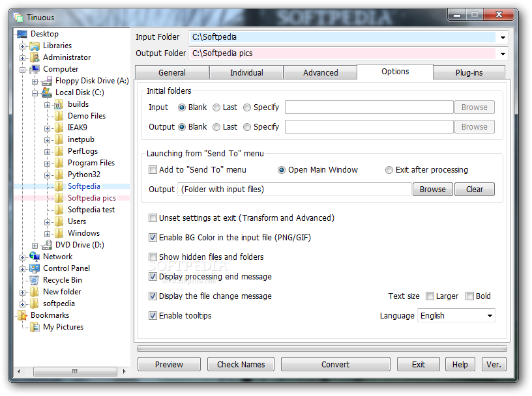
Task: Click the Windows folder icon
Action: (x=59, y=233)
